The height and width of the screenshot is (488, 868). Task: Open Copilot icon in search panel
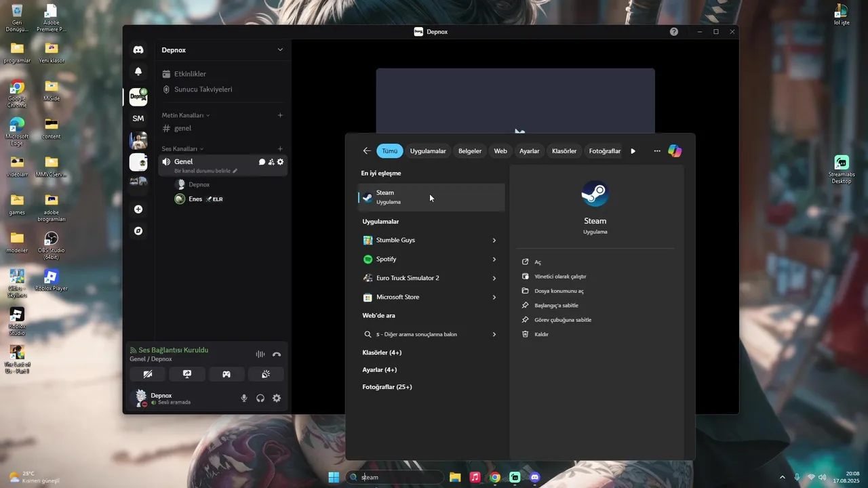(675, 151)
